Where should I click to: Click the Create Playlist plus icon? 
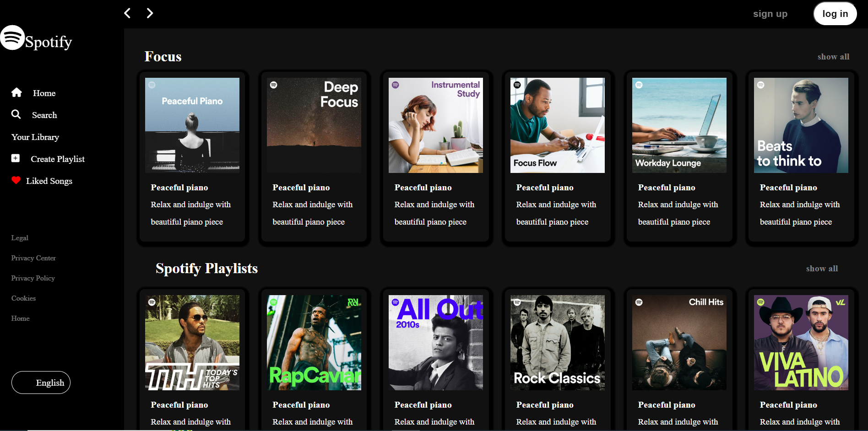click(x=16, y=158)
